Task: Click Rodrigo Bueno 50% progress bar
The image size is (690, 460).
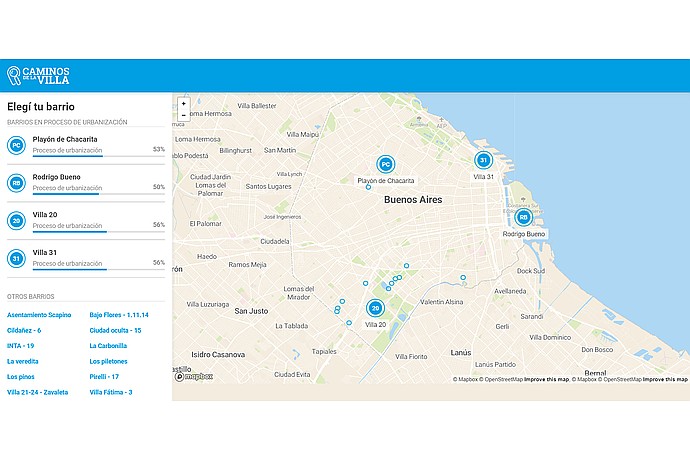Action: tap(99, 194)
